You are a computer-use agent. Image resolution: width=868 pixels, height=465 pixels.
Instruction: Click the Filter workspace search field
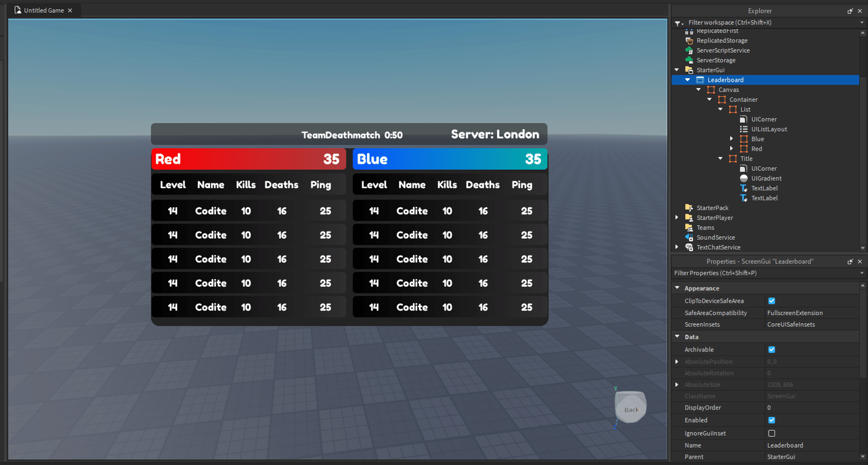[x=772, y=23]
